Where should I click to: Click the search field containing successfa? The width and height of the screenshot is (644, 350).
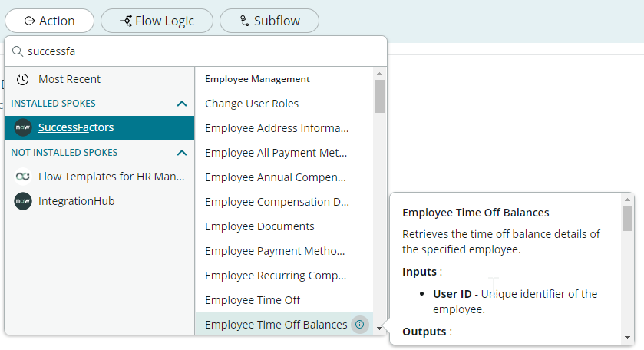tap(196, 51)
